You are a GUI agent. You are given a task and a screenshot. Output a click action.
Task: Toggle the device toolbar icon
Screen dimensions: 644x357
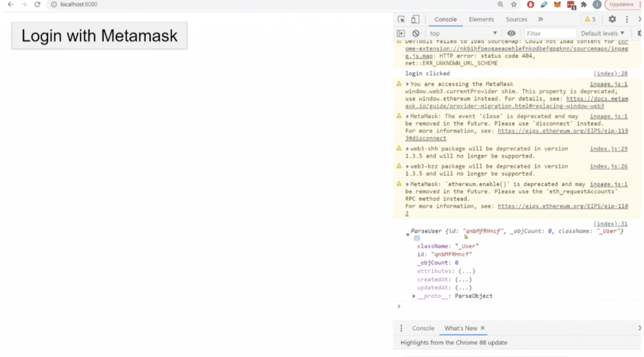pyautogui.click(x=415, y=19)
